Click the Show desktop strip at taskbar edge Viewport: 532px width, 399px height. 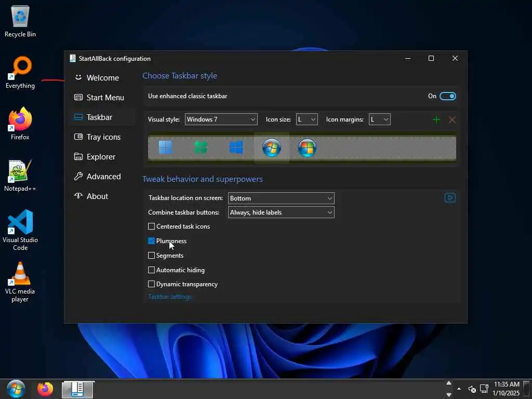527,389
